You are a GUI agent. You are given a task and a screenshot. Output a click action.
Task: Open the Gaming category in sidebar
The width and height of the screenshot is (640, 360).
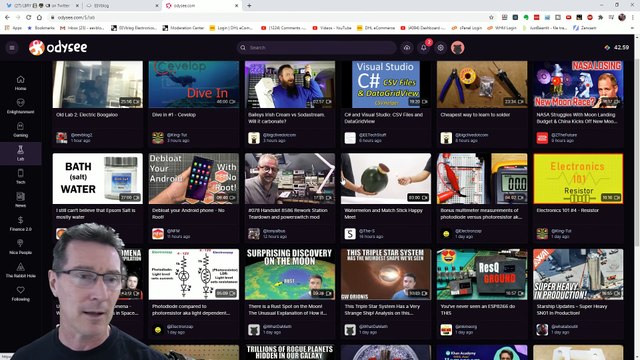point(20,130)
